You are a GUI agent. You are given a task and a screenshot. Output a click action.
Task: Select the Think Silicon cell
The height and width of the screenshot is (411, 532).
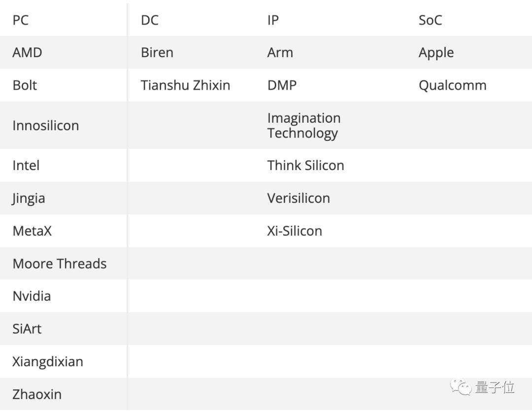coord(306,165)
